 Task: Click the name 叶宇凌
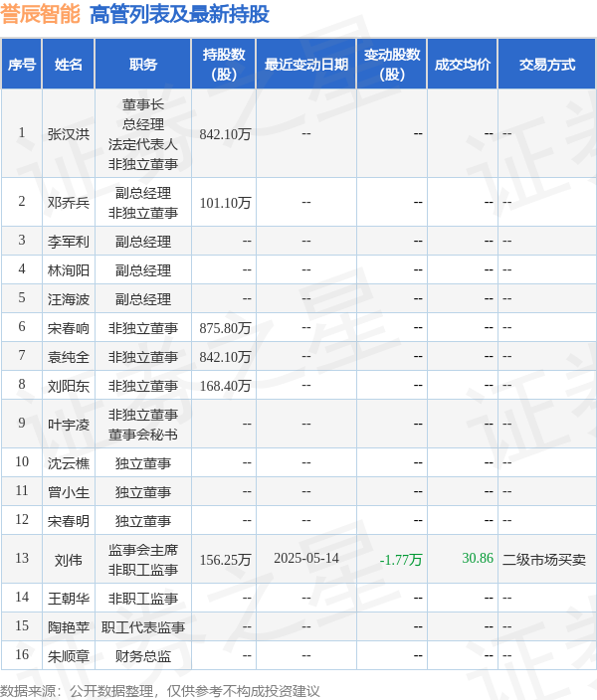pos(69,425)
